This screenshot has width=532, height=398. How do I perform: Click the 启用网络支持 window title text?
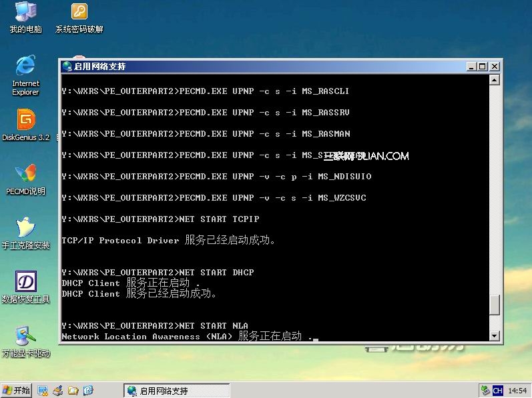pyautogui.click(x=99, y=67)
